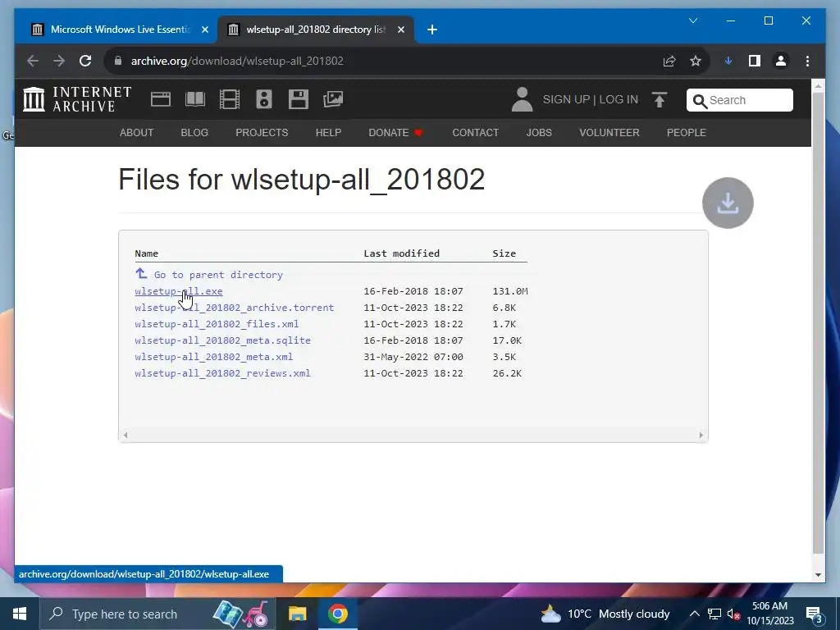Image resolution: width=840 pixels, height=630 pixels.
Task: Open the VOLUNTEER menu item
Action: point(609,132)
